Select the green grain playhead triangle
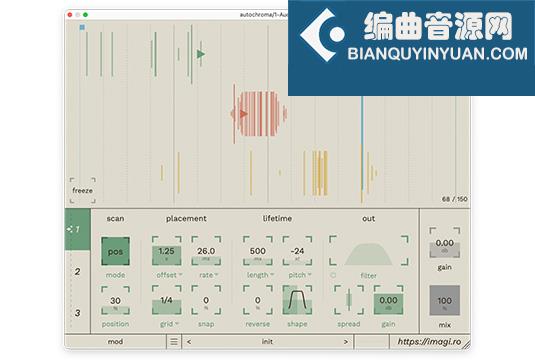Screen dimensions: 535x363 [201, 54]
